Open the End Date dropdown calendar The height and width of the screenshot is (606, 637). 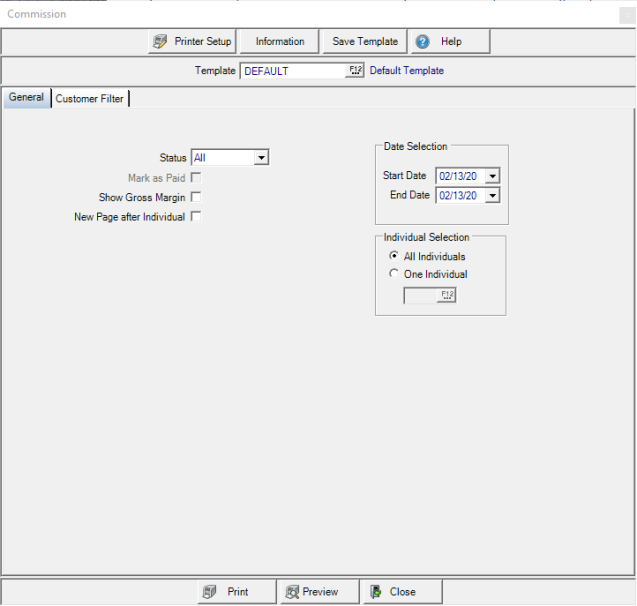[491, 196]
